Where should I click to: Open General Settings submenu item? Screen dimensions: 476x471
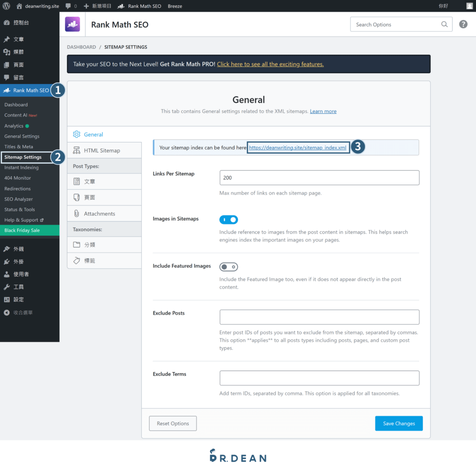click(x=22, y=136)
